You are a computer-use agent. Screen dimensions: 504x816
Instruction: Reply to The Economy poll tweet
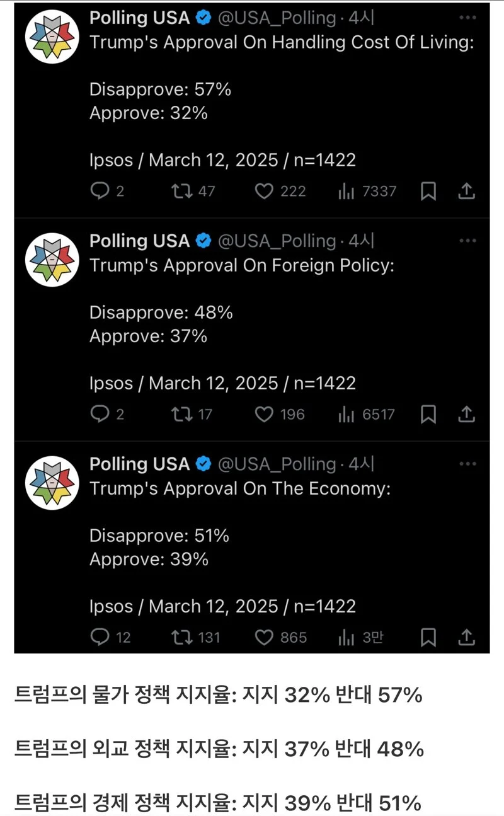100,637
